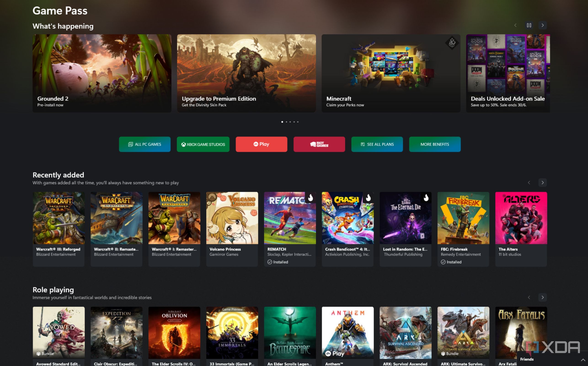Advance What's happening carousel with next arrow
The image size is (588, 366).
pos(543,25)
